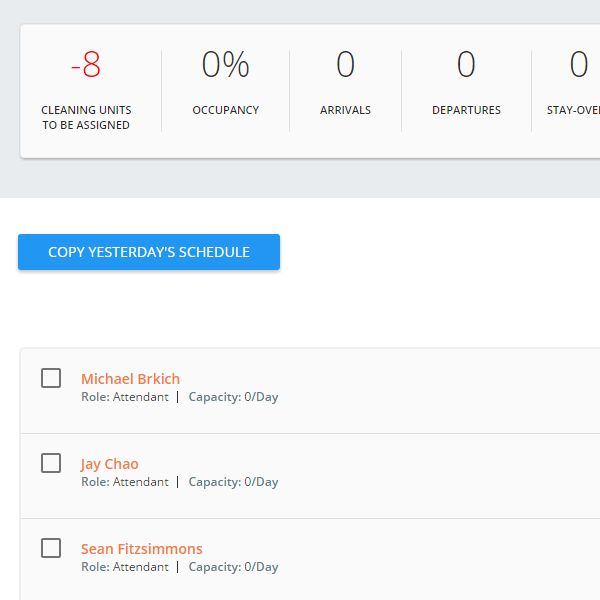
Task: Click the Departures count value
Action: (x=466, y=64)
